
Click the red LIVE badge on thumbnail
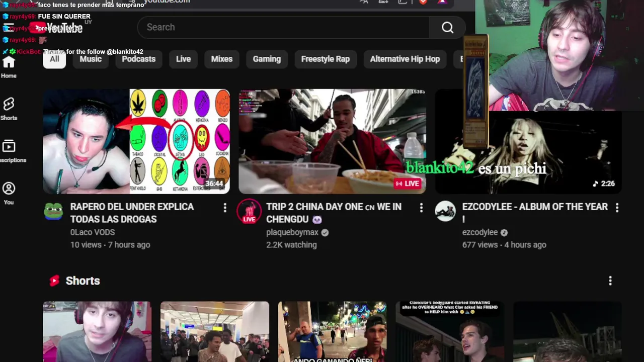pyautogui.click(x=408, y=184)
